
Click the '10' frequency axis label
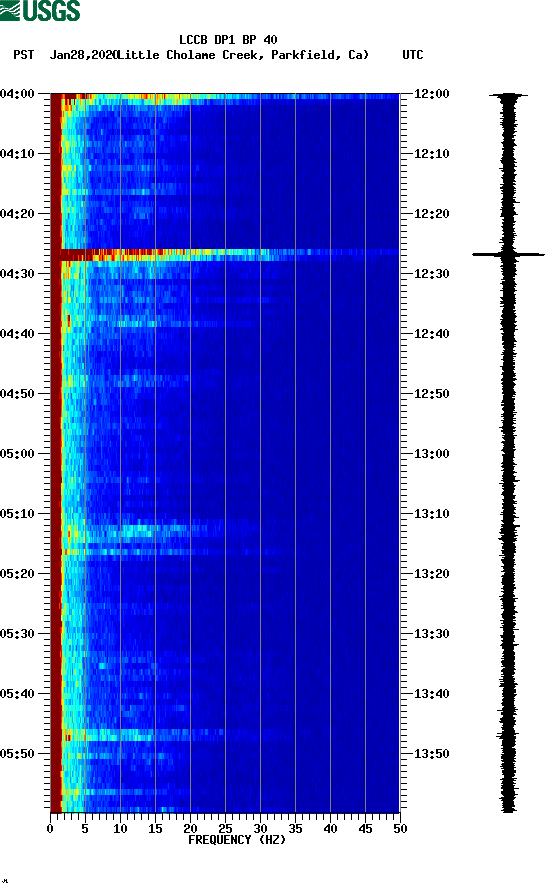120,828
